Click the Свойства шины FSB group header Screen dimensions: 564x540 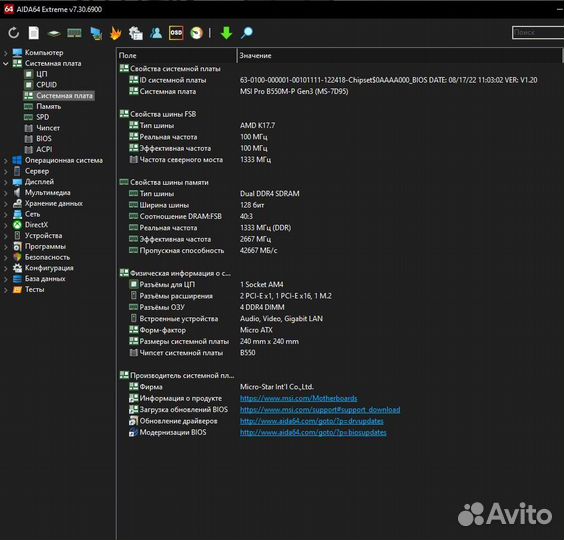158,114
